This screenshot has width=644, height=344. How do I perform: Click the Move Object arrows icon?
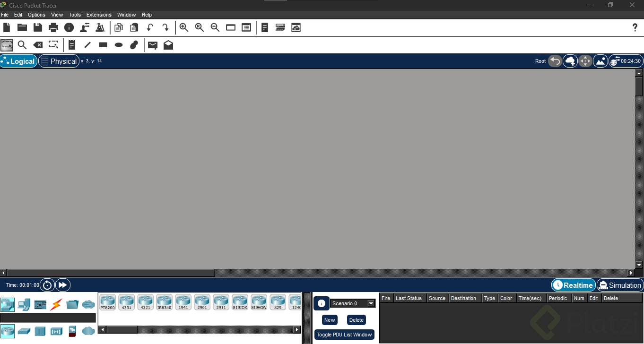pos(585,61)
